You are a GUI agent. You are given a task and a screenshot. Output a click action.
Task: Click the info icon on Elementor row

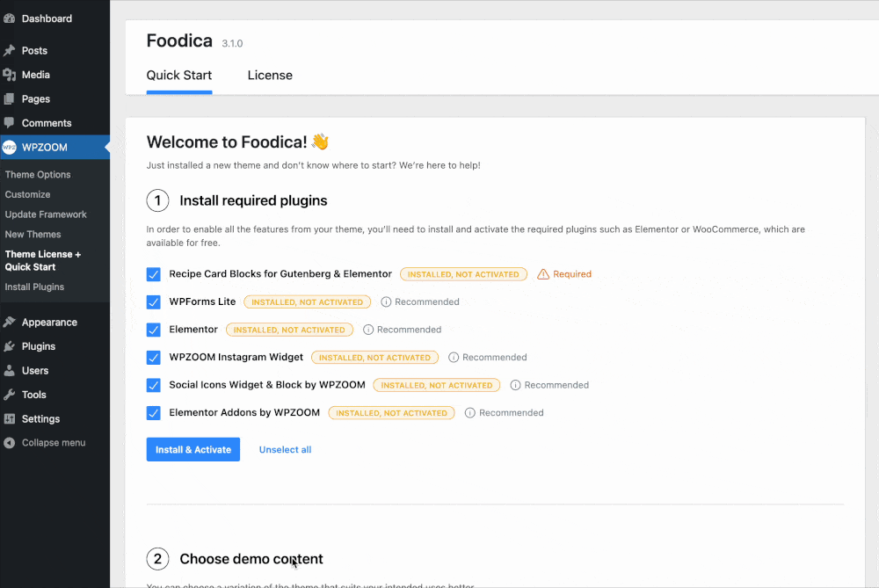coord(367,330)
